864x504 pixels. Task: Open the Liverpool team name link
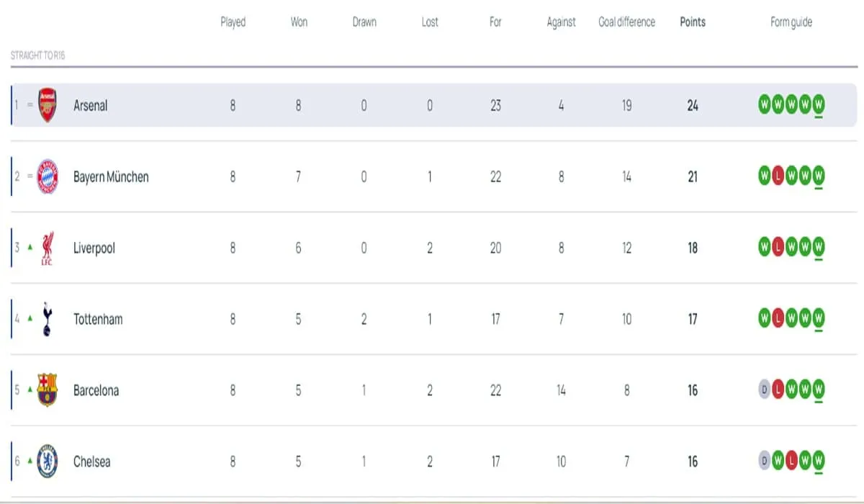point(94,248)
